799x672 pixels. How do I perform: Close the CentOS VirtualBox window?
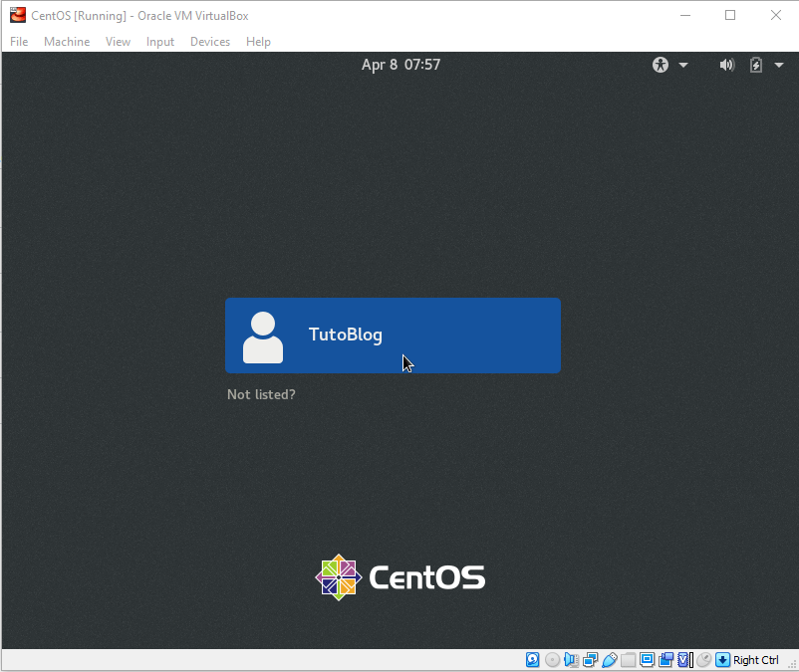click(x=776, y=15)
